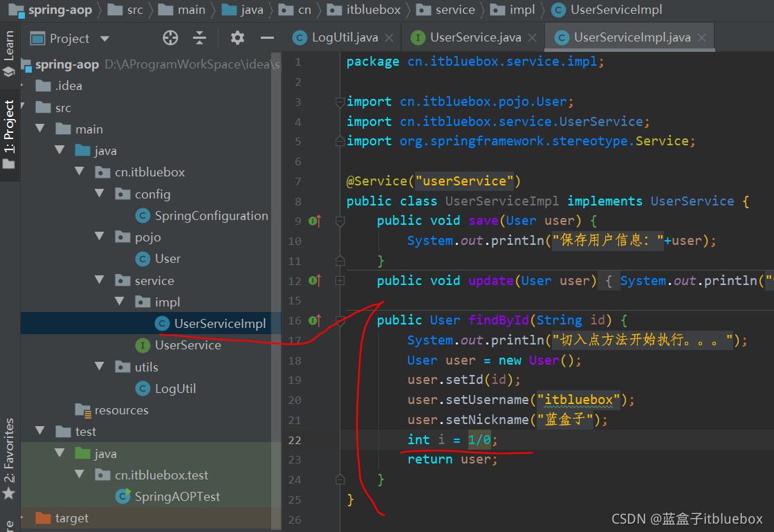The image size is (774, 532).
Task: Collapse the utils package arrow
Action: point(99,366)
